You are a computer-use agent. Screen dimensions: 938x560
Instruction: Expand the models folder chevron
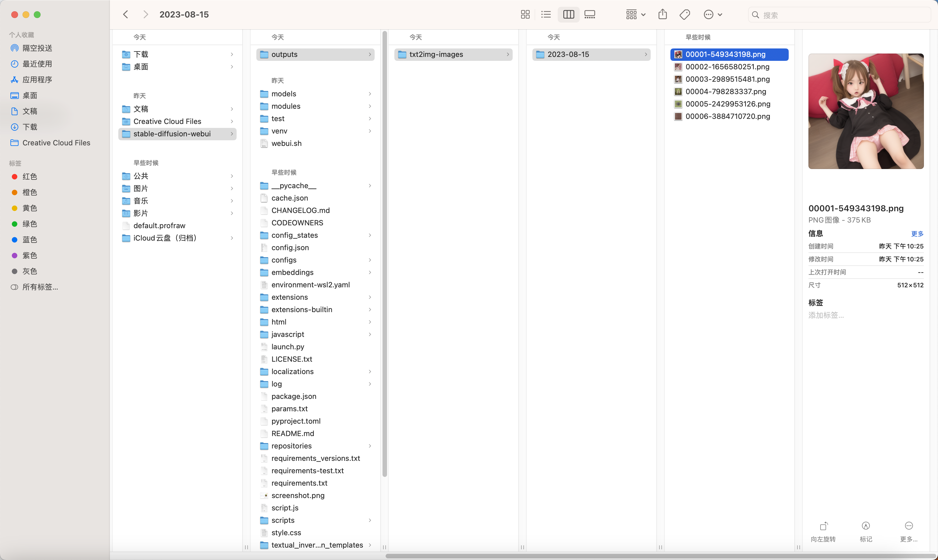click(370, 94)
